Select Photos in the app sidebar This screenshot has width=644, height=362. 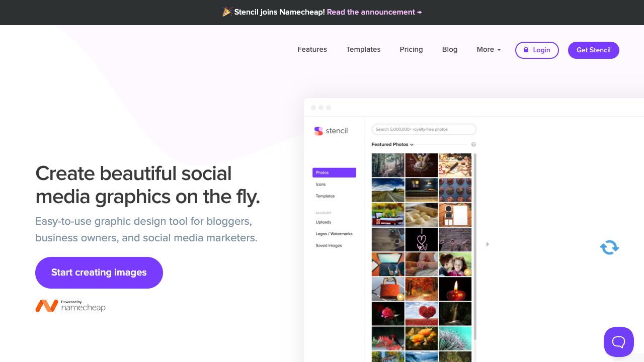(334, 172)
